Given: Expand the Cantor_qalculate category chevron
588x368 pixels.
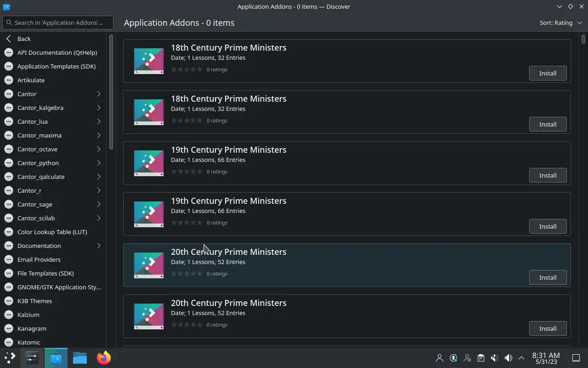Looking at the screenshot, I should click(99, 177).
